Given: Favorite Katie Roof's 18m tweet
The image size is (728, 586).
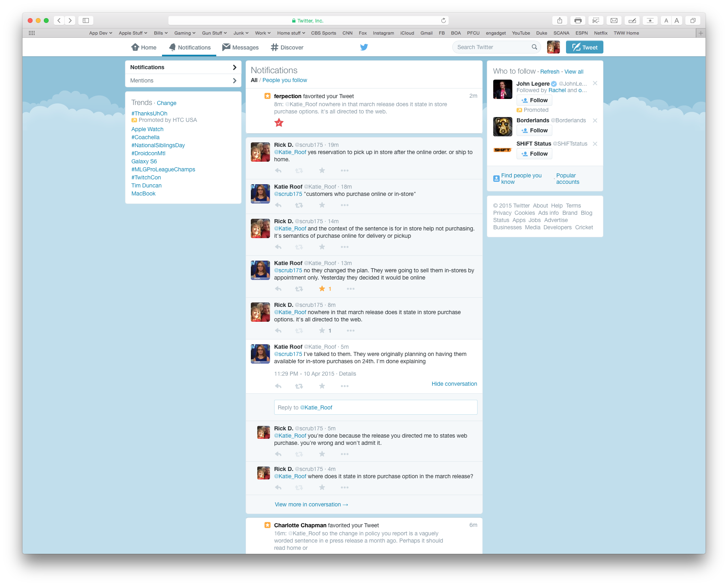Looking at the screenshot, I should [x=322, y=205].
